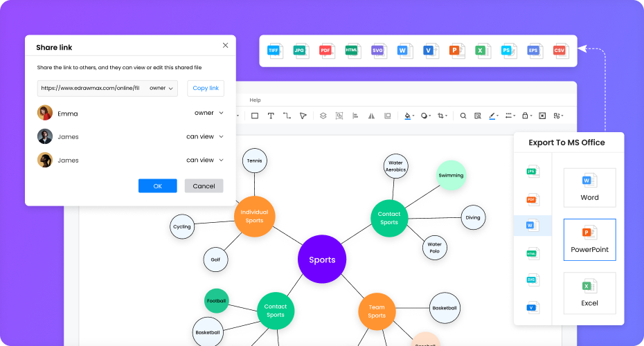Close the Share link dialog

click(225, 45)
